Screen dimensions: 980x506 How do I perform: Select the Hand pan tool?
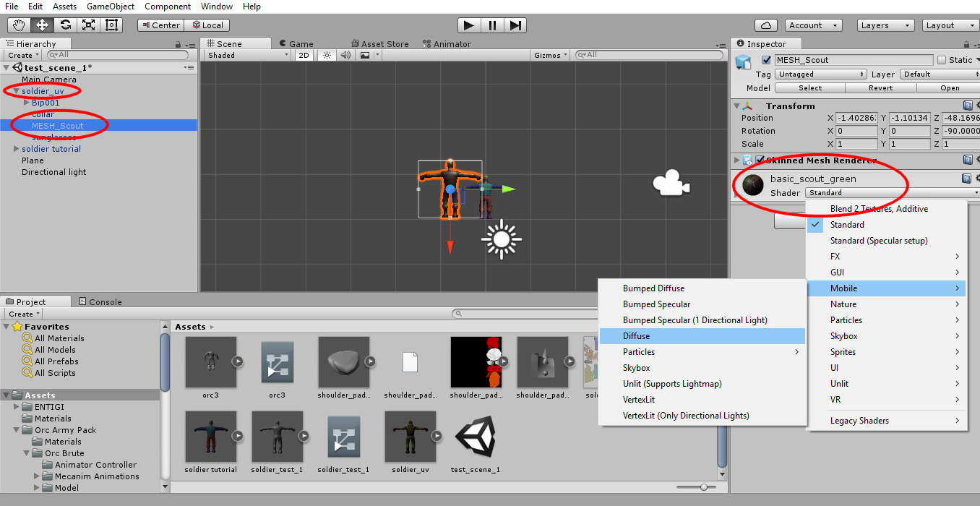pyautogui.click(x=18, y=25)
